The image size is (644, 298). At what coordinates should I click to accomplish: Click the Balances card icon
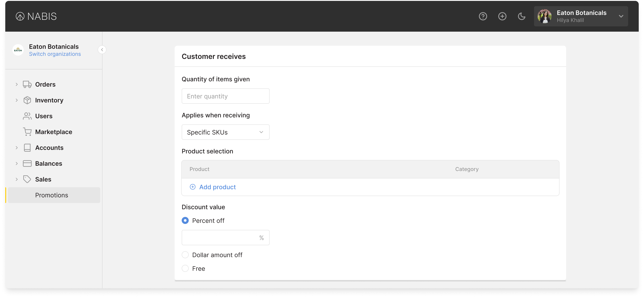(27, 164)
